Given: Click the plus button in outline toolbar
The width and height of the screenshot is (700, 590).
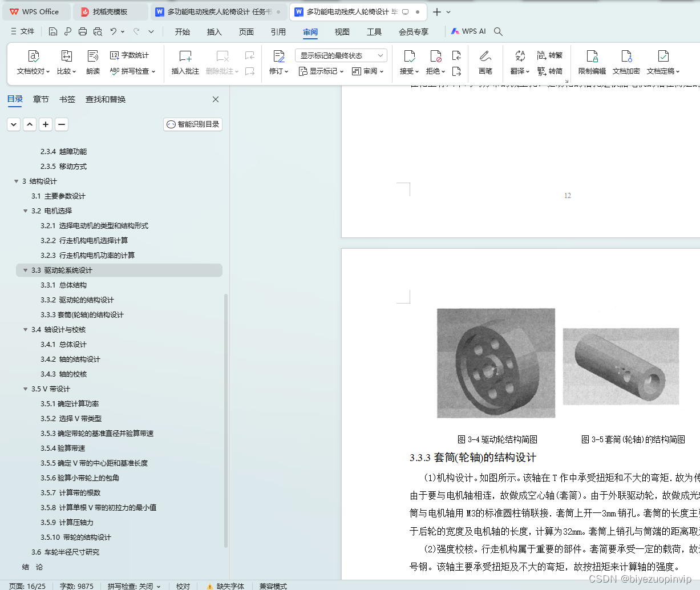Looking at the screenshot, I should click(46, 124).
